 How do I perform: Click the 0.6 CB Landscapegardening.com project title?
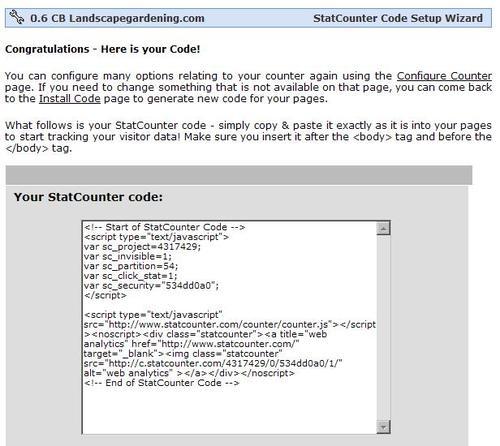(x=117, y=18)
